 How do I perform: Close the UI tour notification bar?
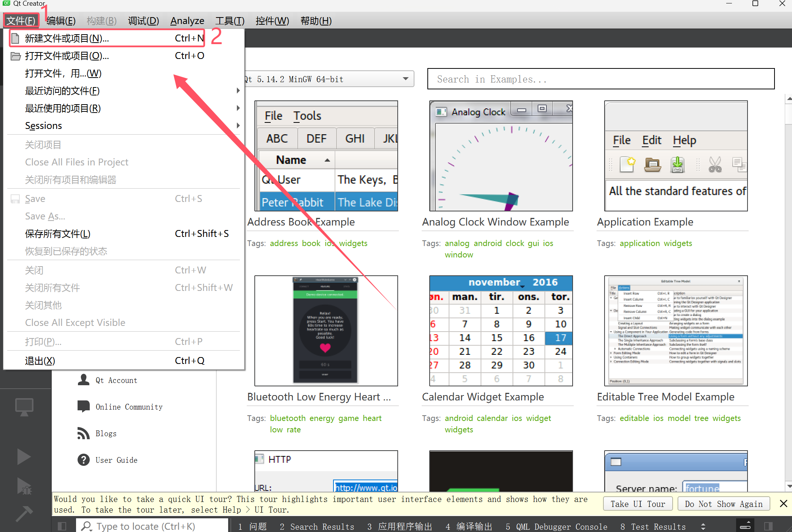(x=783, y=504)
